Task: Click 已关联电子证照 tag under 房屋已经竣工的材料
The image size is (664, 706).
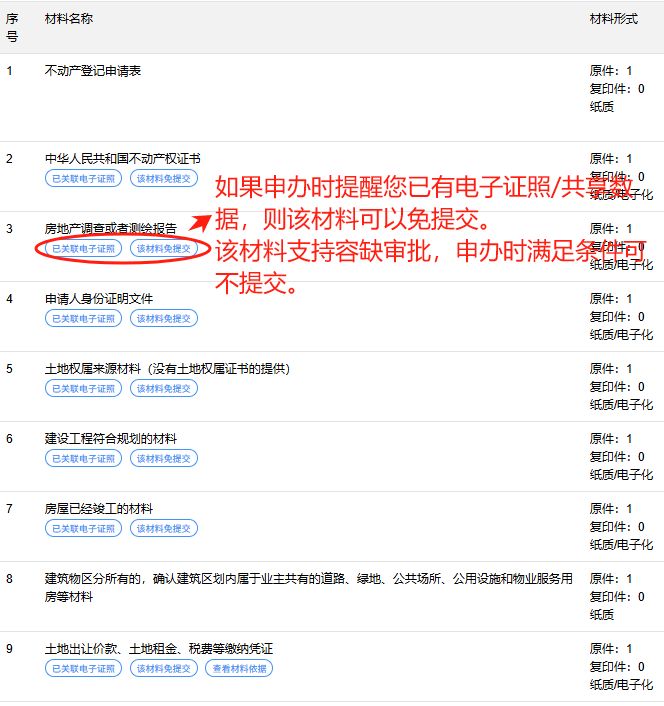Action: (x=84, y=528)
